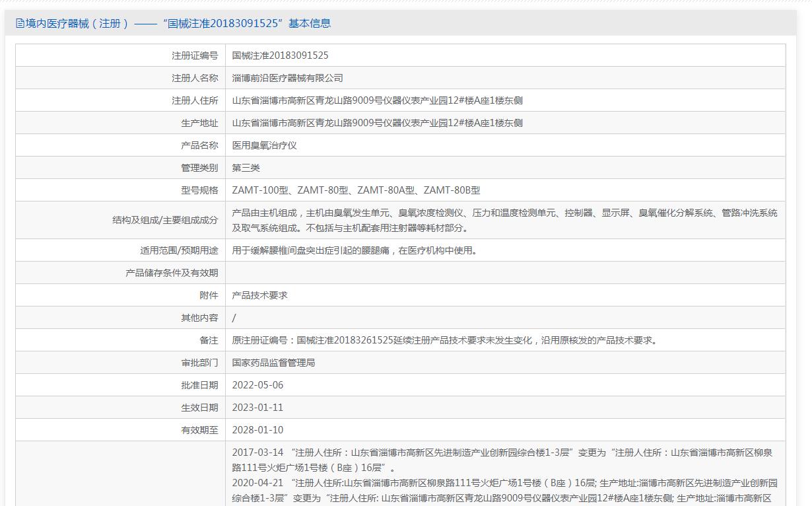
Task: Click the 结构及组成 product composition description
Action: click(504, 220)
